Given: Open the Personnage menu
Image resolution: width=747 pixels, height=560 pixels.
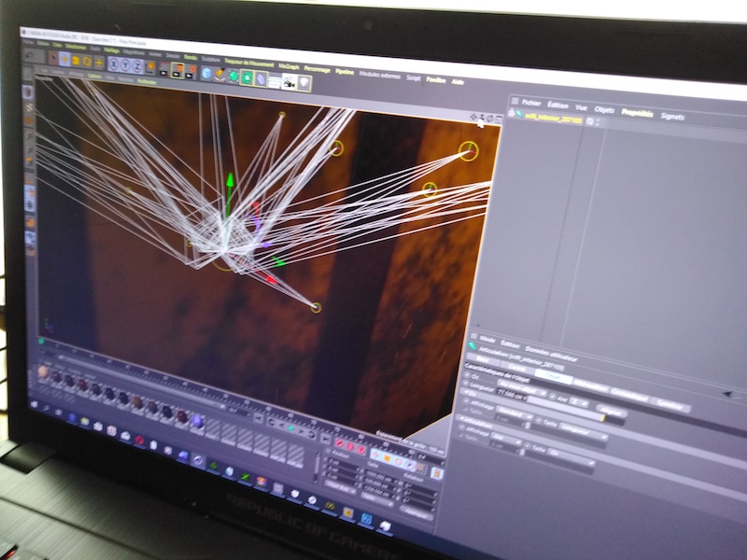Looking at the screenshot, I should (317, 69).
